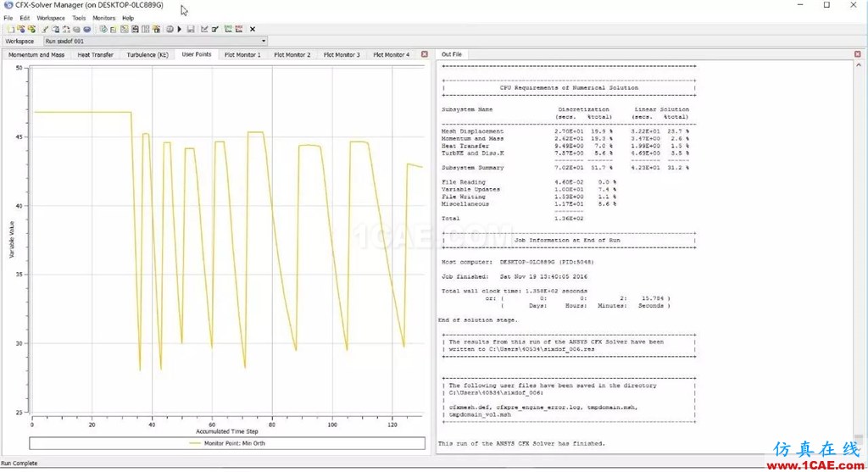Open the Help menu
Image resolution: width=868 pixels, height=472 pixels.
128,18
